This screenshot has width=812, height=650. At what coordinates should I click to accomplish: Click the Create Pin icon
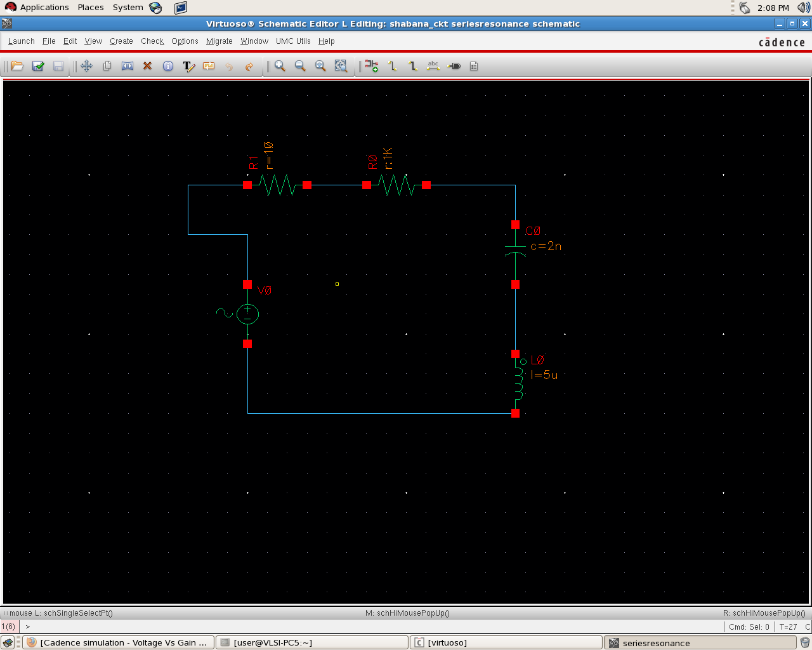pyautogui.click(x=454, y=66)
